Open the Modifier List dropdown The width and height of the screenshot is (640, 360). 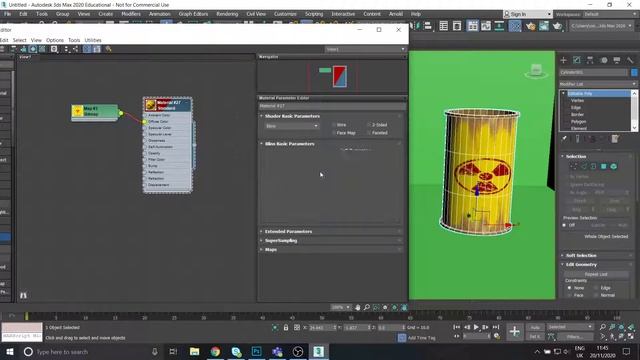coord(598,84)
